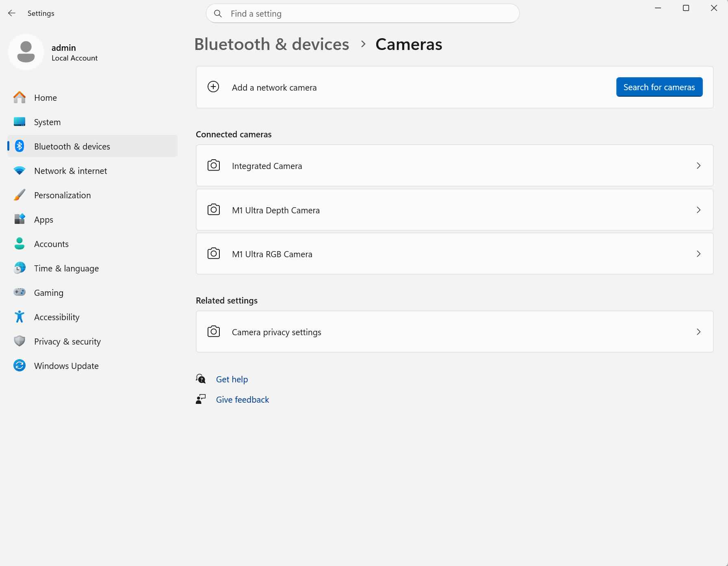Open the Give feedback link
Image resolution: width=728 pixels, height=566 pixels.
[x=243, y=400]
